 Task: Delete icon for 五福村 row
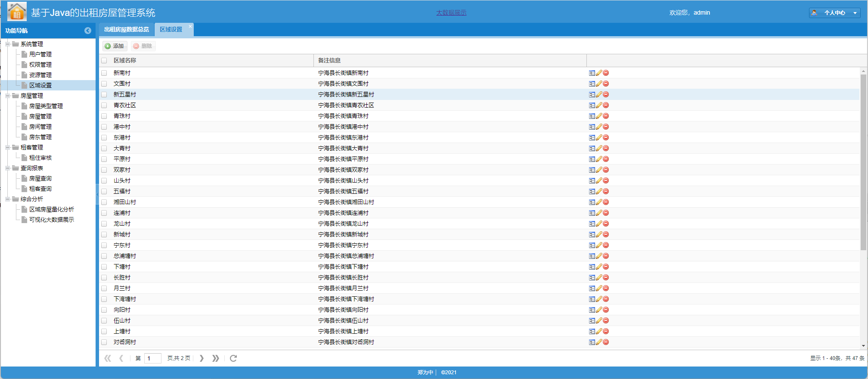click(606, 192)
